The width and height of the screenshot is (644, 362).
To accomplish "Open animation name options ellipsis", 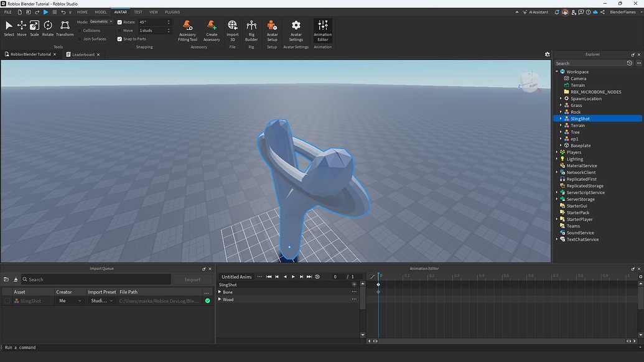I will 259,277.
